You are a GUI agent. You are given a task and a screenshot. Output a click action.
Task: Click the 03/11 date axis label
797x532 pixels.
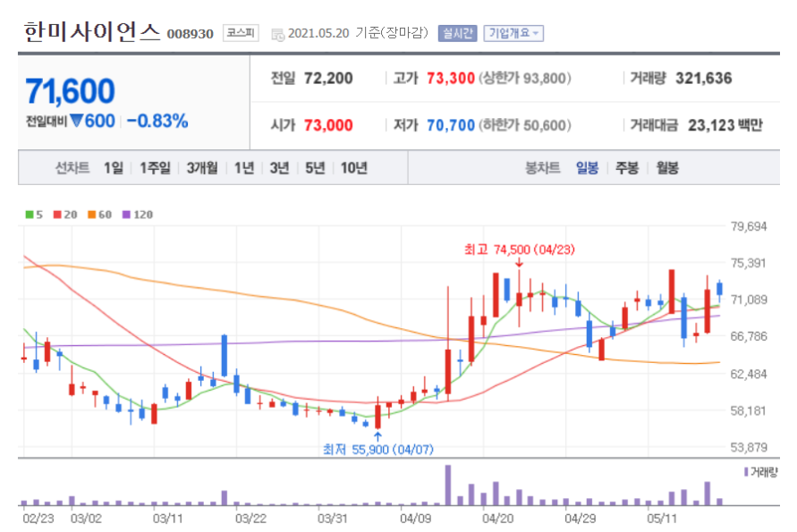click(x=168, y=519)
